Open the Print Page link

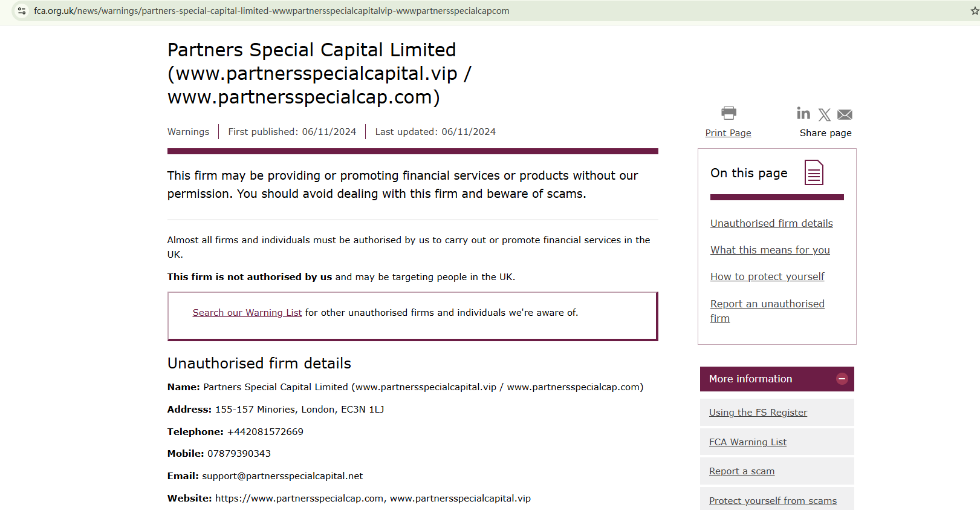click(x=728, y=133)
